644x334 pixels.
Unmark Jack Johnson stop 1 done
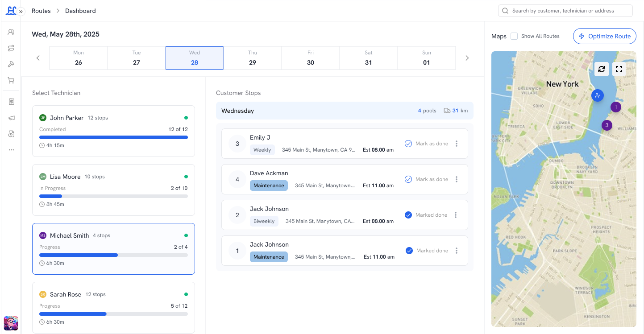pyautogui.click(x=427, y=251)
